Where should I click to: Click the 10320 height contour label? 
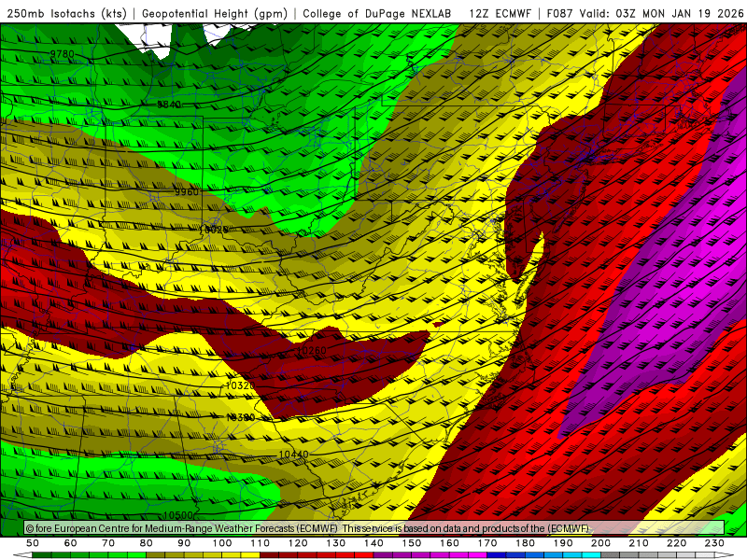pyautogui.click(x=241, y=385)
